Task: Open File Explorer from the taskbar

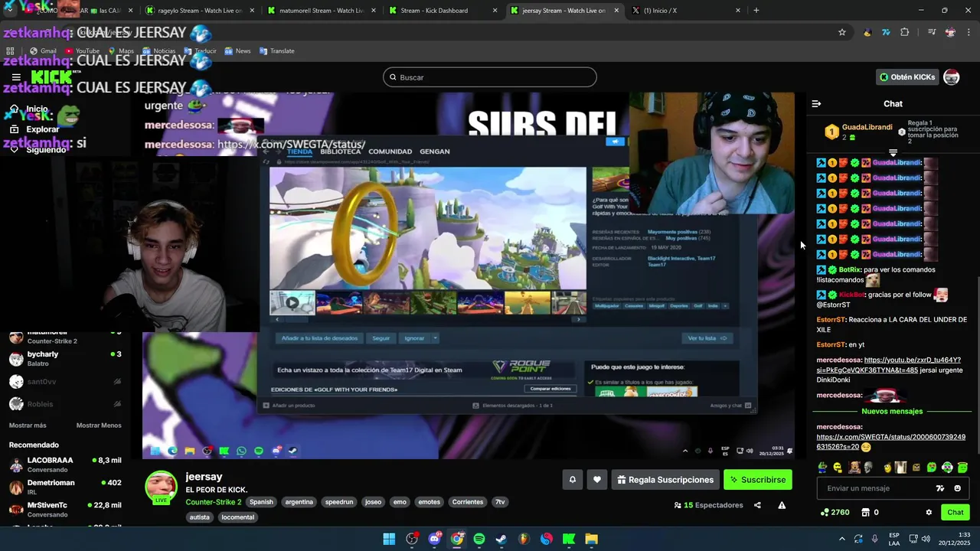Action: [x=591, y=539]
